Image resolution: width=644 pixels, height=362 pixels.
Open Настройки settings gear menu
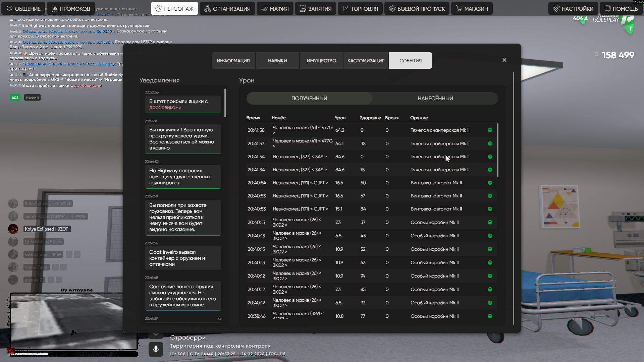pyautogui.click(x=573, y=9)
